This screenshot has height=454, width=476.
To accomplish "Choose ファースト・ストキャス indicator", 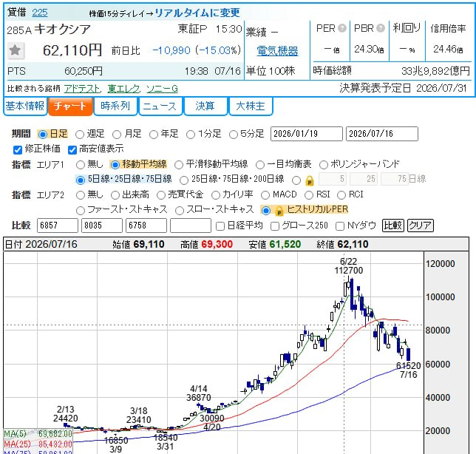I will 81,210.
